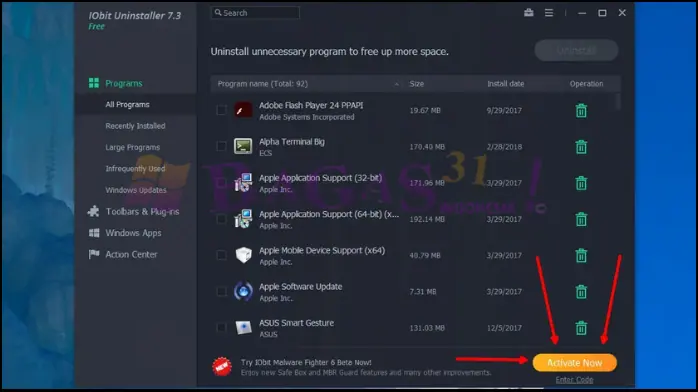Click the Toolbars & Plug-ins puzzle icon

(93, 211)
